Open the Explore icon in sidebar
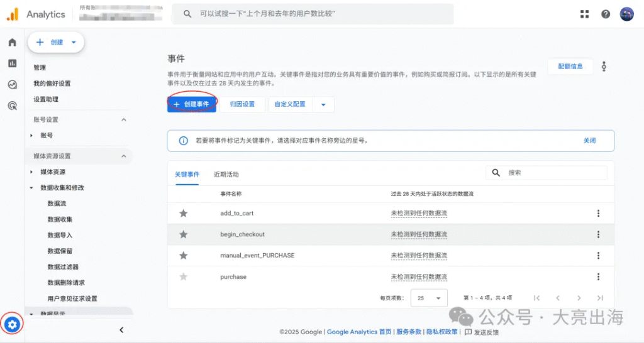 pos(12,85)
